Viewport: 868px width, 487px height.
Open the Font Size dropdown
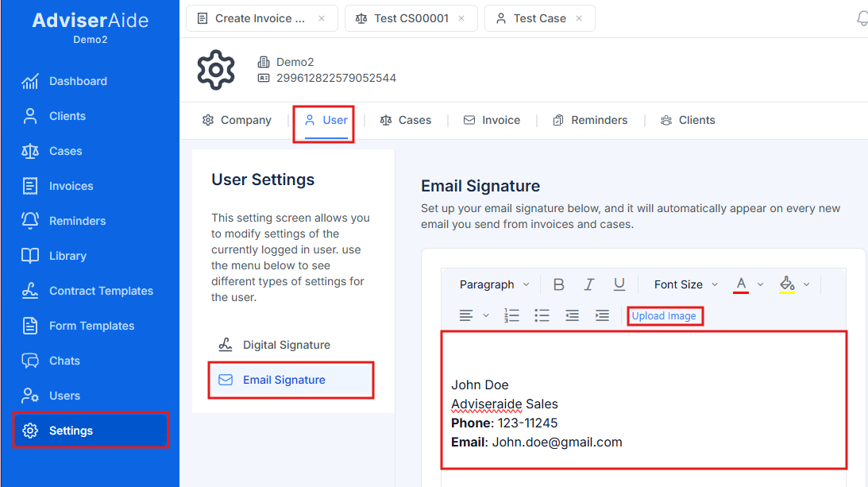[684, 284]
